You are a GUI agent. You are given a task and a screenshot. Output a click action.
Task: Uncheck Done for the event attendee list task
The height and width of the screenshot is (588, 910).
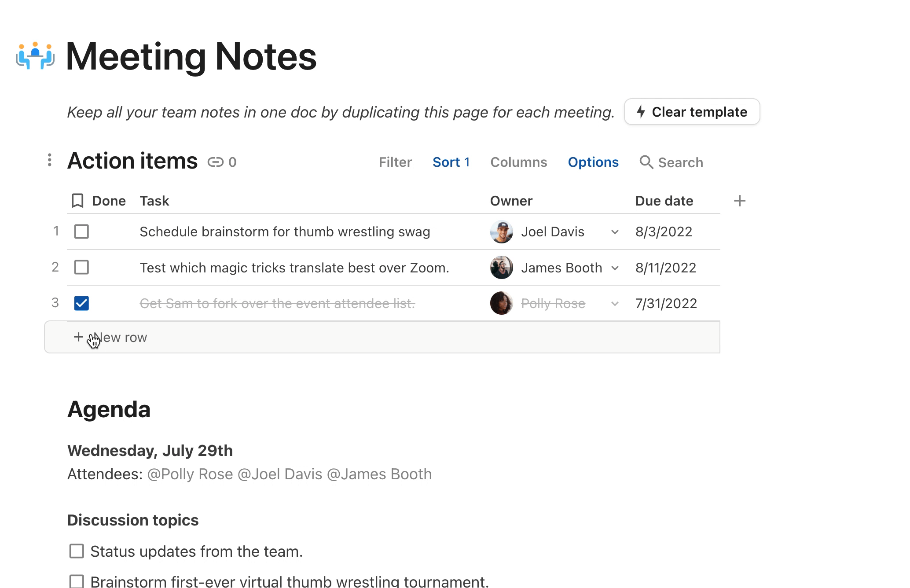[81, 303]
